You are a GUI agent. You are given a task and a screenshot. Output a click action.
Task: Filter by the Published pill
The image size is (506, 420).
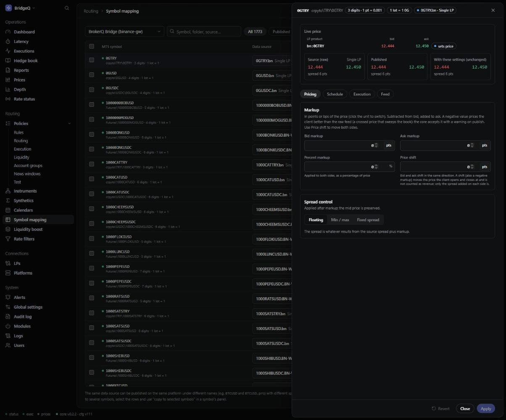(281, 32)
